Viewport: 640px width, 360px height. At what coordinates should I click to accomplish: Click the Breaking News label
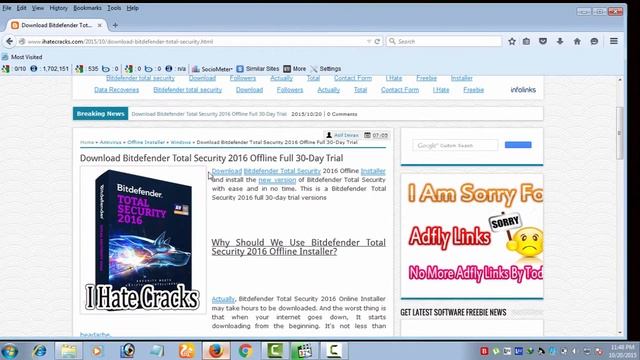pos(100,114)
